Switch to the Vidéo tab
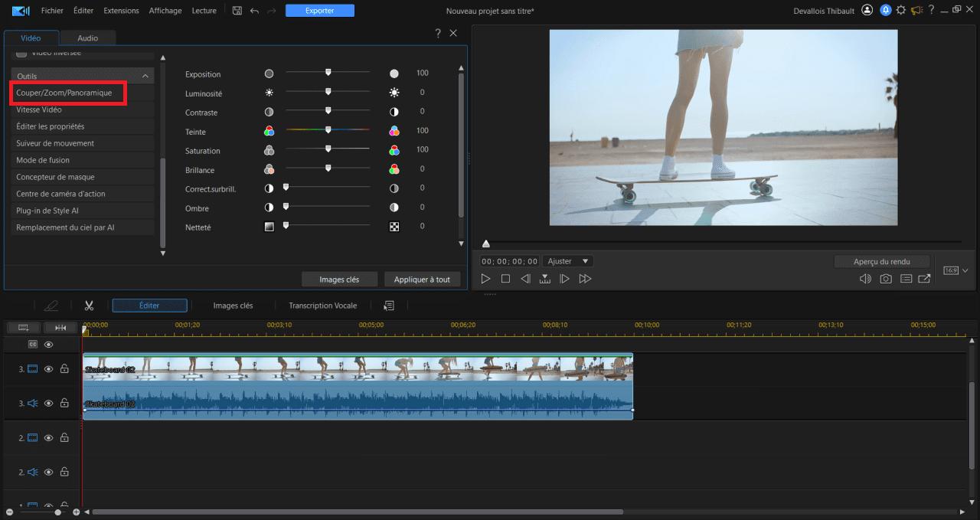Viewport: 980px width, 520px height. click(31, 38)
